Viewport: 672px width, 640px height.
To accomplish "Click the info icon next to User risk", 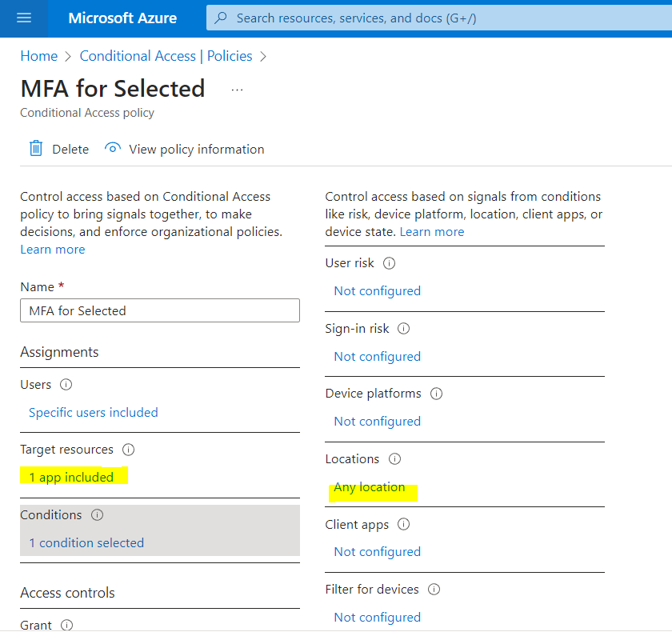I will click(389, 263).
